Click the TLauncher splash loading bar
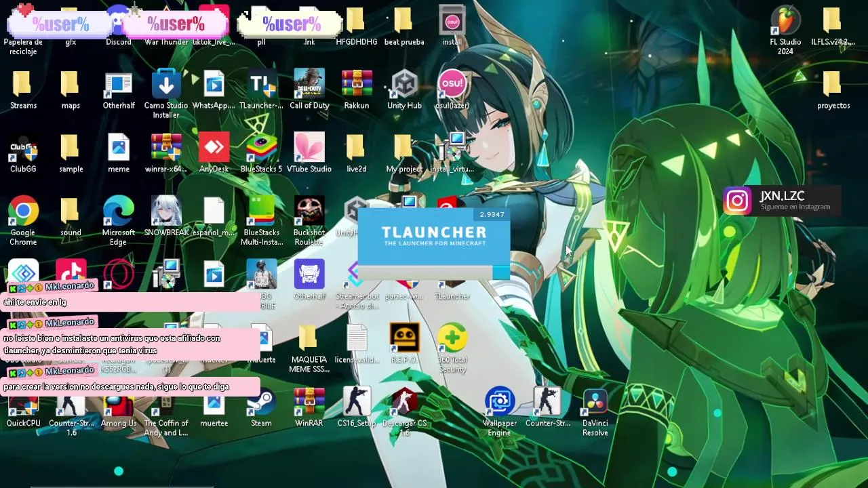The image size is (868, 488). [x=433, y=272]
